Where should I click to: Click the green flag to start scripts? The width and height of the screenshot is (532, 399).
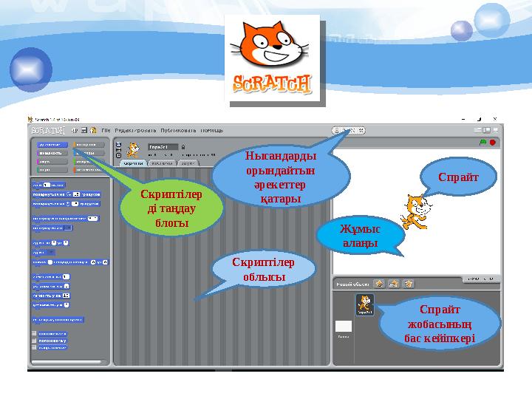click(482, 143)
